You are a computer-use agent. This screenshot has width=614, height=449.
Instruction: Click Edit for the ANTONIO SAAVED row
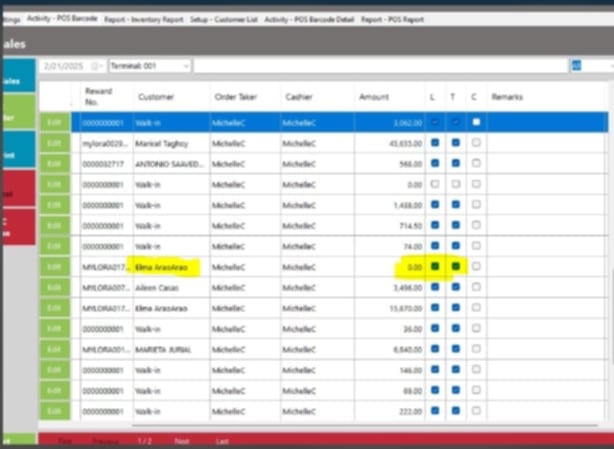click(x=55, y=164)
